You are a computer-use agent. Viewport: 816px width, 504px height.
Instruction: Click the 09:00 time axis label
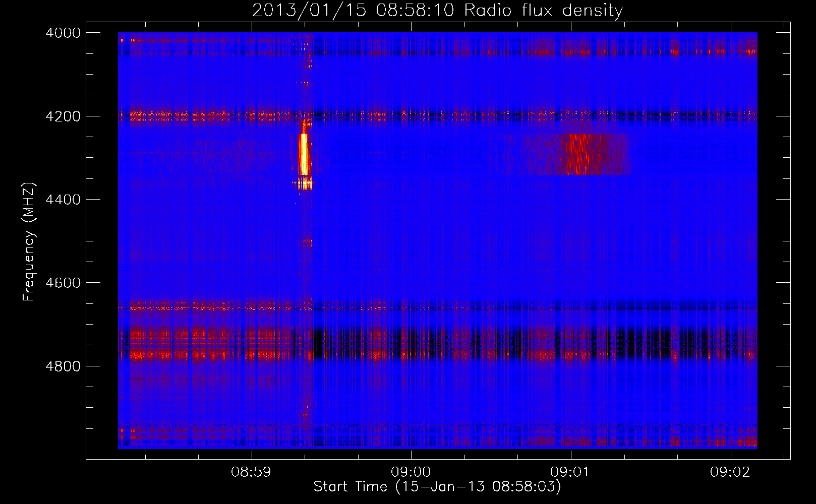(411, 472)
